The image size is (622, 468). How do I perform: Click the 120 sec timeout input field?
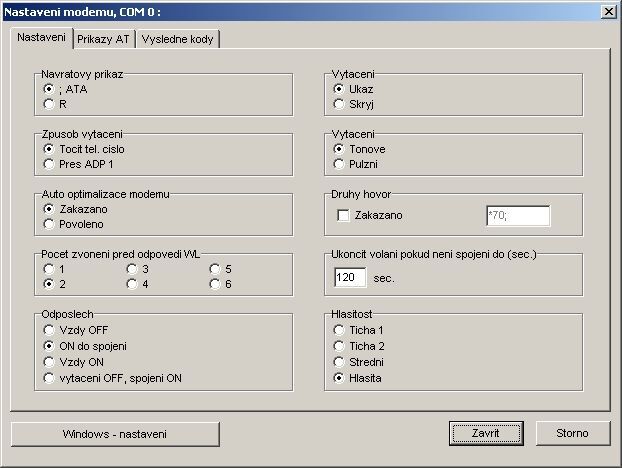click(350, 277)
